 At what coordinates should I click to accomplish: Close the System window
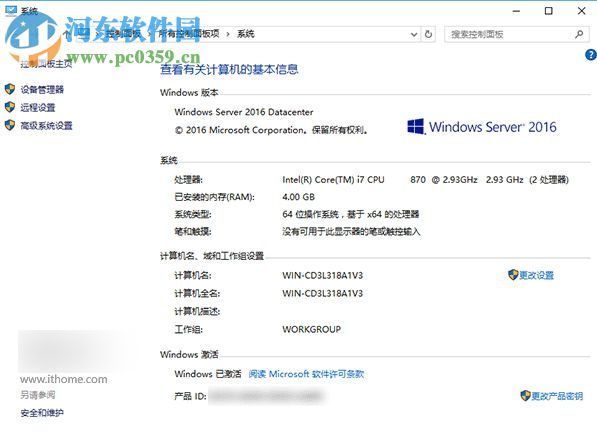(x=581, y=11)
